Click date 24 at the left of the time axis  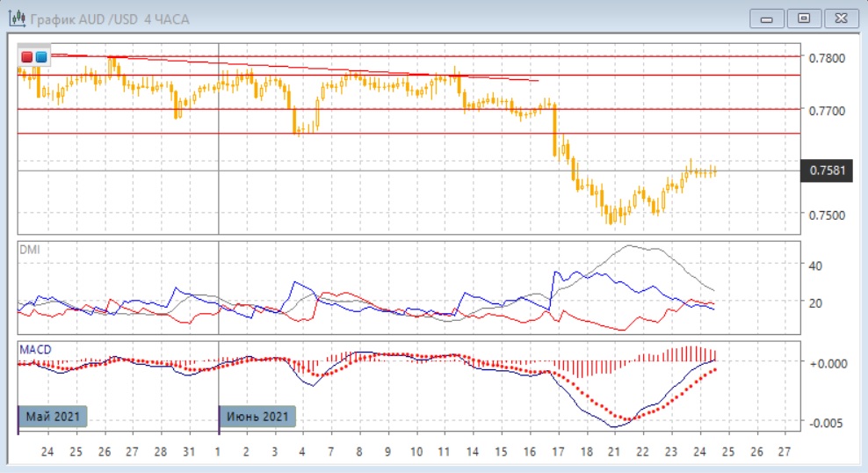[47, 451]
